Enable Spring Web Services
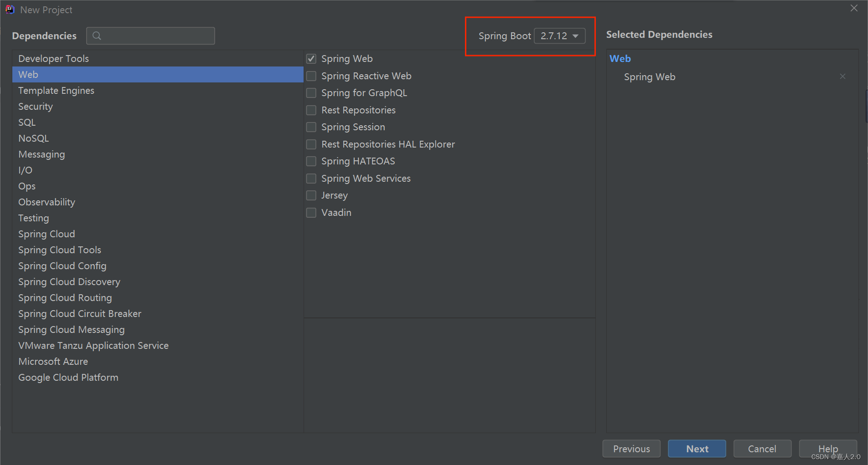The width and height of the screenshot is (868, 465). pos(311,179)
